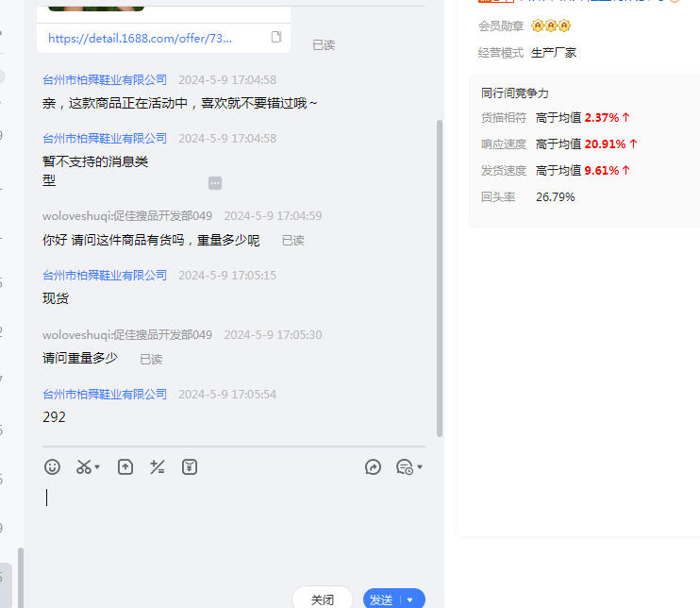Image resolution: width=700 pixels, height=608 pixels.
Task: Expand the screenshot tool dropdown arrow
Action: 97,467
